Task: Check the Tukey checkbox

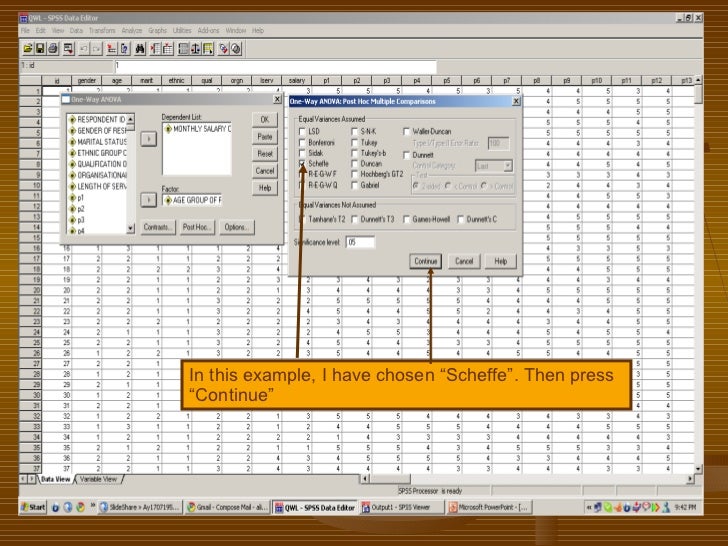Action: point(355,143)
